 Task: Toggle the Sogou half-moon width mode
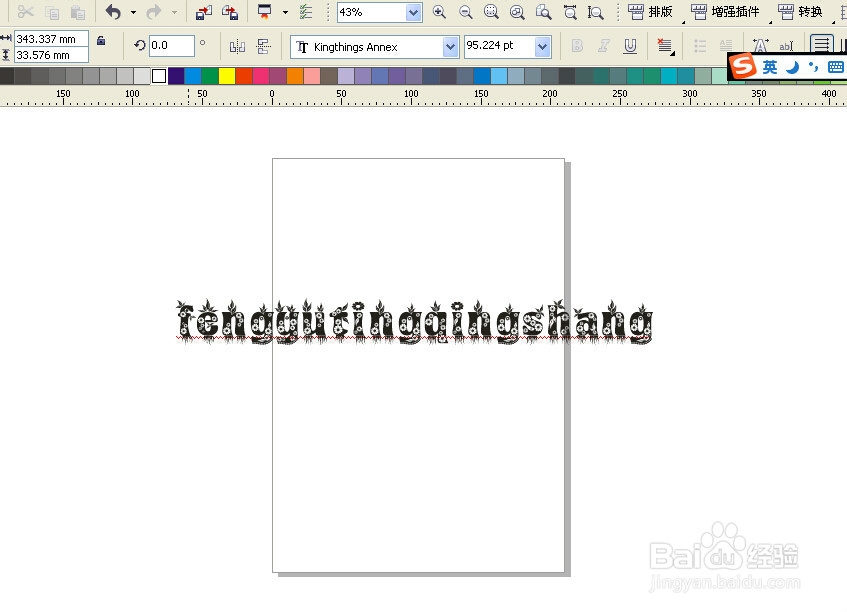(x=792, y=67)
